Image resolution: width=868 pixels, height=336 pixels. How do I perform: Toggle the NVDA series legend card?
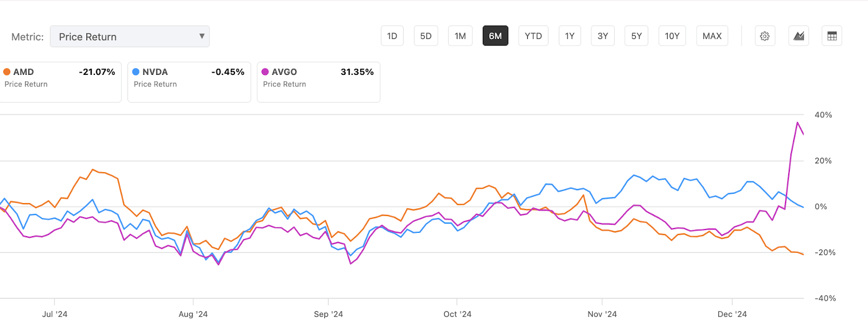tap(189, 82)
